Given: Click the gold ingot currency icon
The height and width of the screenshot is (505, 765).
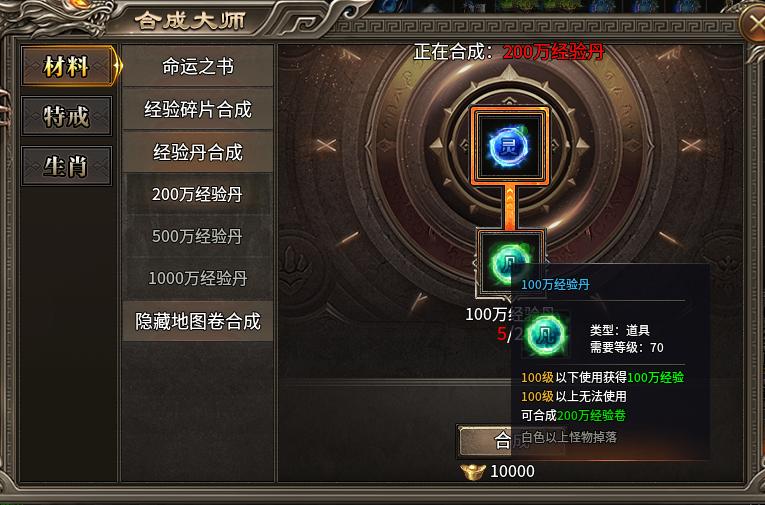Looking at the screenshot, I should pos(473,471).
